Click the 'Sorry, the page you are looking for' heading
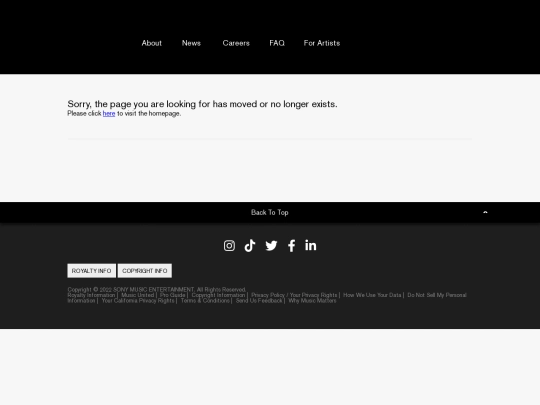The image size is (540, 405). coord(202,104)
